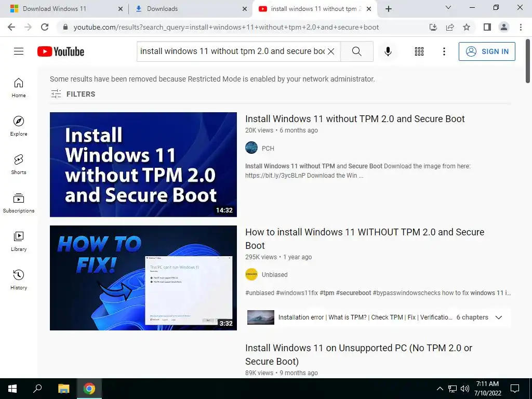Viewport: 532px width, 399px height.
Task: Open the search FILTERS panel
Action: point(73,94)
